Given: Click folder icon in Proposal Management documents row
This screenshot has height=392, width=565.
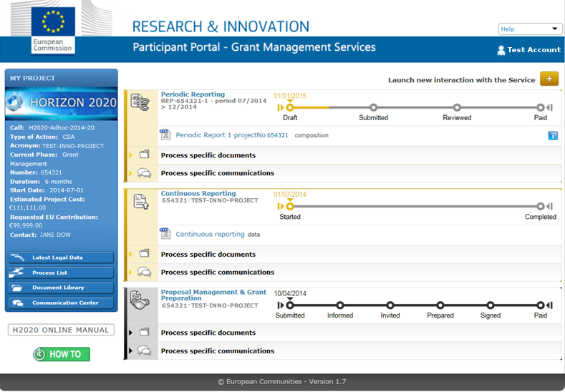Looking at the screenshot, I should coord(144,332).
